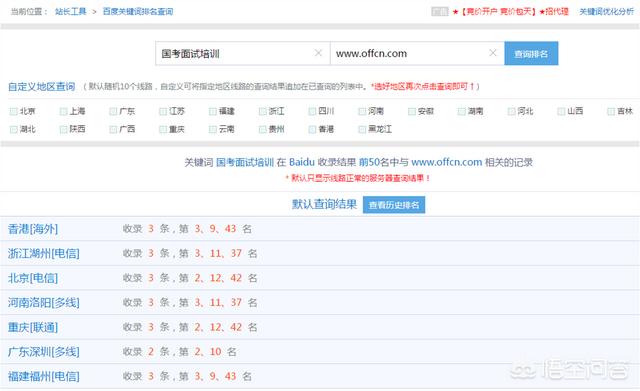Image resolution: width=640 pixels, height=391 pixels.
Task: Check the 重庆 region checkbox
Action: point(163,129)
